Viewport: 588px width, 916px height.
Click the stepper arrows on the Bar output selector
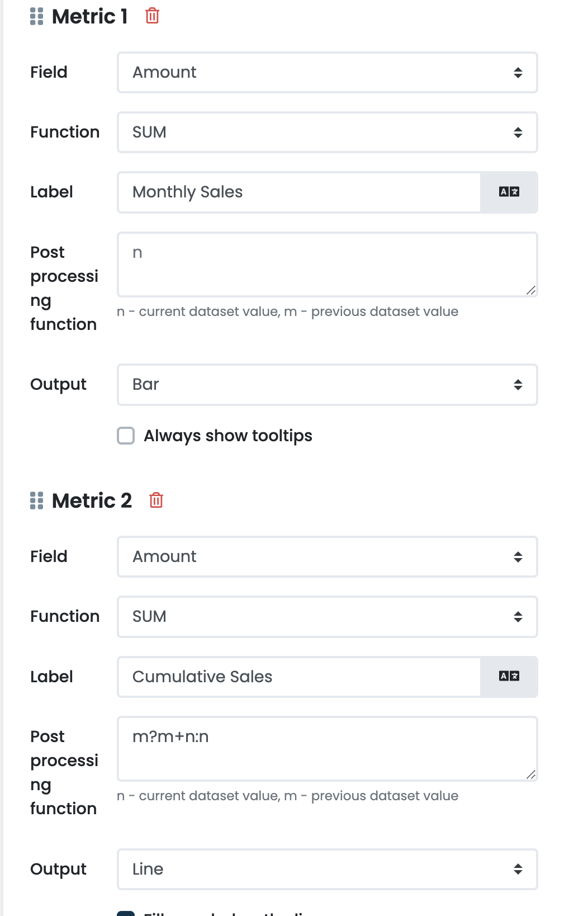[518, 384]
